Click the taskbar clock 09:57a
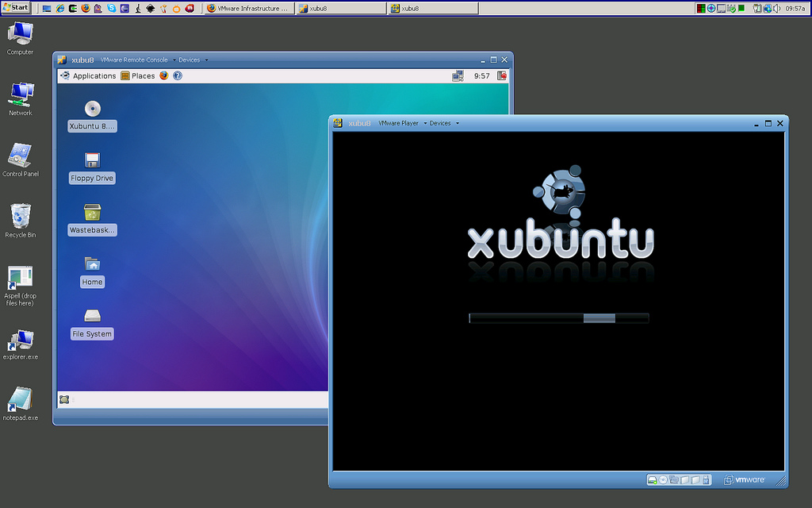The height and width of the screenshot is (508, 812). pos(795,8)
